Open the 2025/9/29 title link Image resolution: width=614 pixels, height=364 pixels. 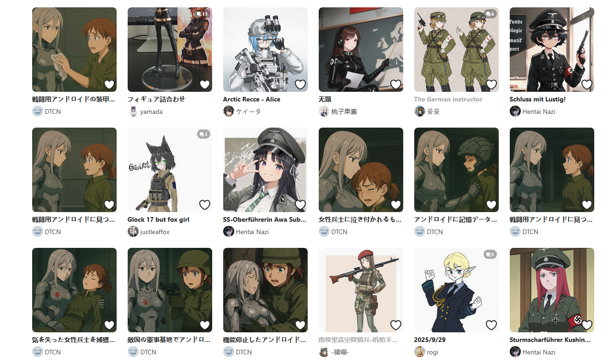(430, 340)
